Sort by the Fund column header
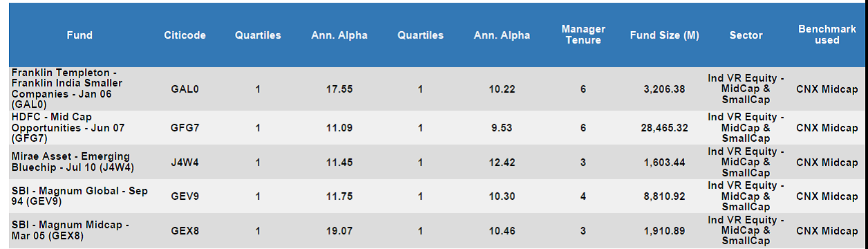Screen dimensions: 868x249 pos(79,35)
